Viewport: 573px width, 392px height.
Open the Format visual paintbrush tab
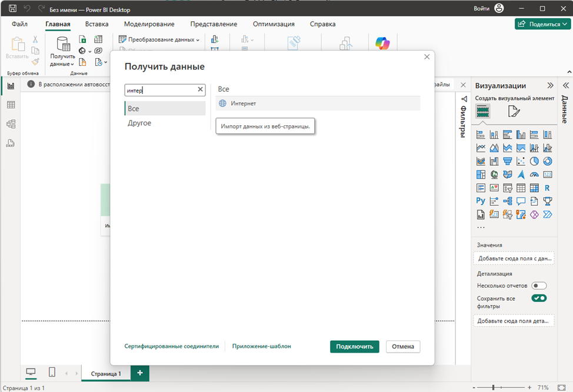coord(514,111)
